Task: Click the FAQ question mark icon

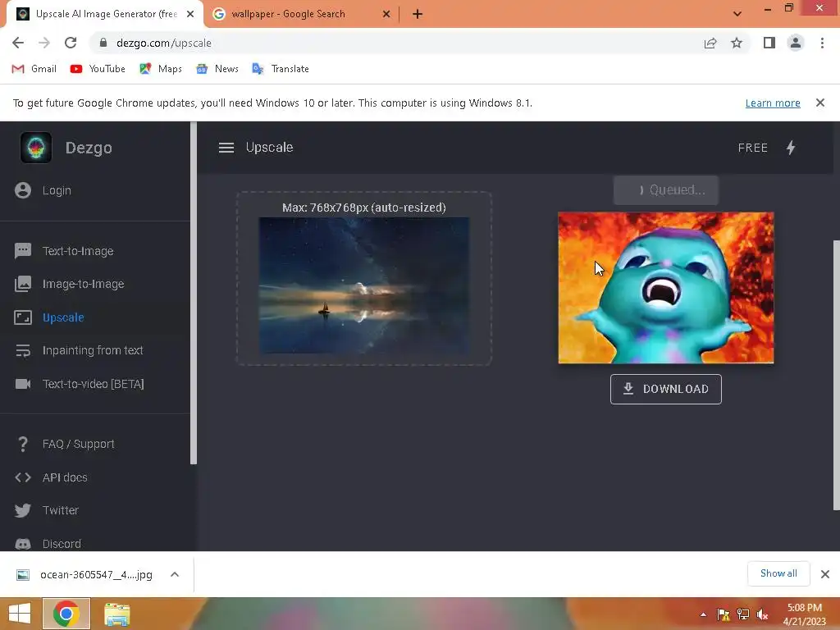Action: [x=22, y=444]
